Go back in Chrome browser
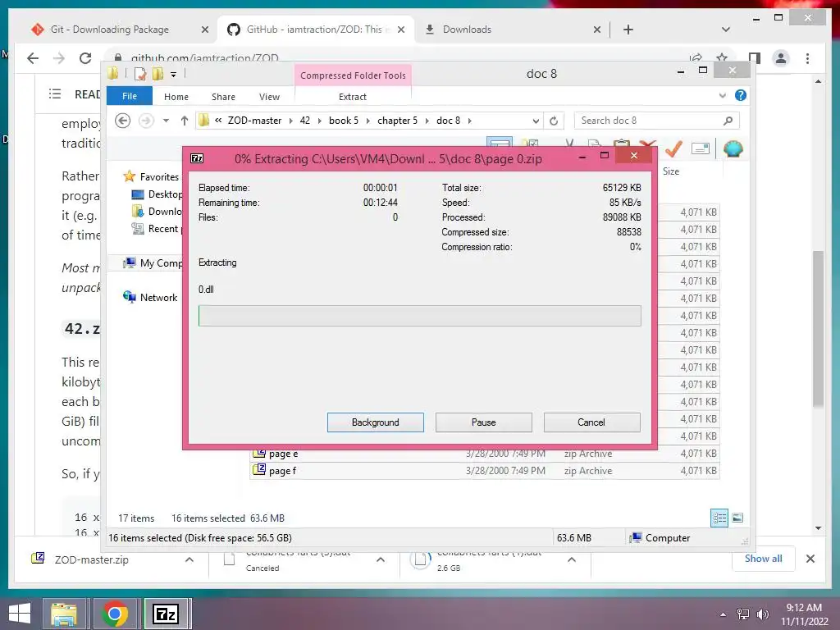 coord(33,58)
